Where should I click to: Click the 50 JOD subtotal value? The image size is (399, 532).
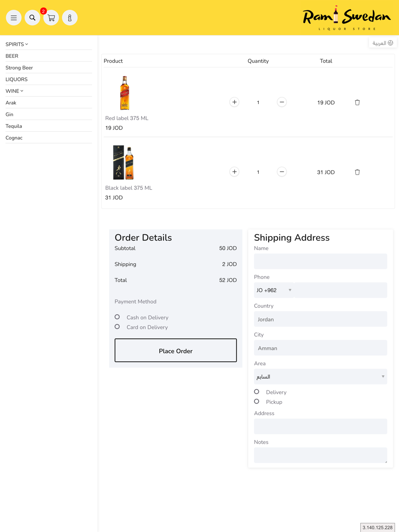[228, 248]
